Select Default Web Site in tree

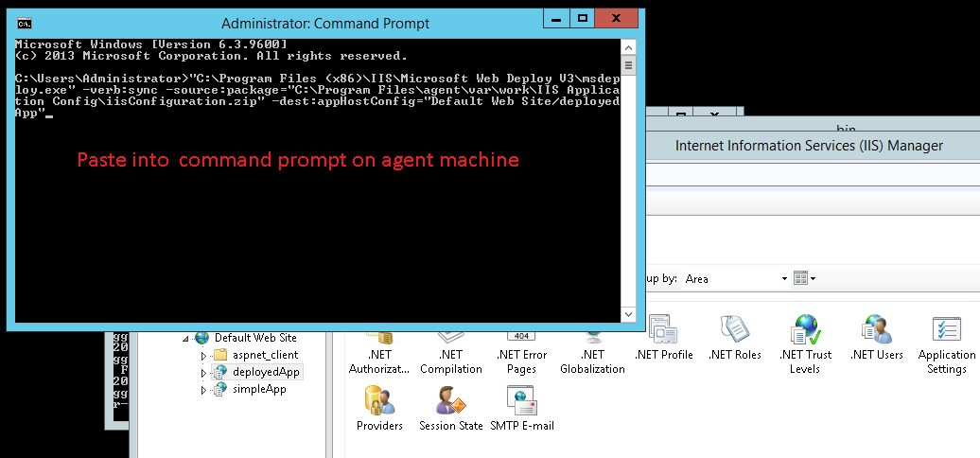click(x=254, y=338)
